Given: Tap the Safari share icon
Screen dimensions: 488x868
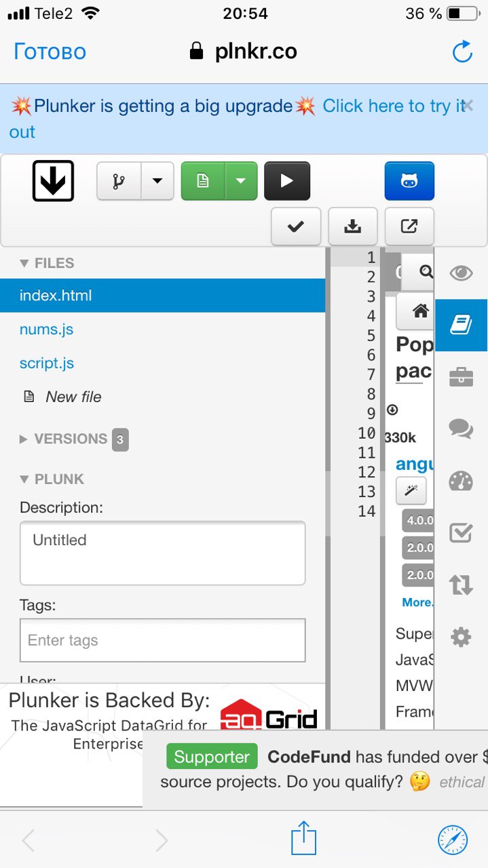Looking at the screenshot, I should (x=304, y=838).
